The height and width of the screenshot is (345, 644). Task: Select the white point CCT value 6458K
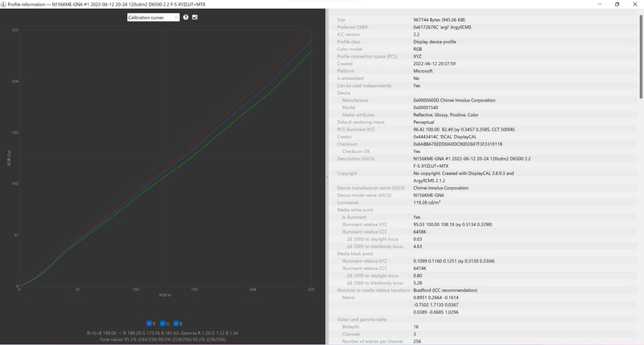tap(419, 232)
